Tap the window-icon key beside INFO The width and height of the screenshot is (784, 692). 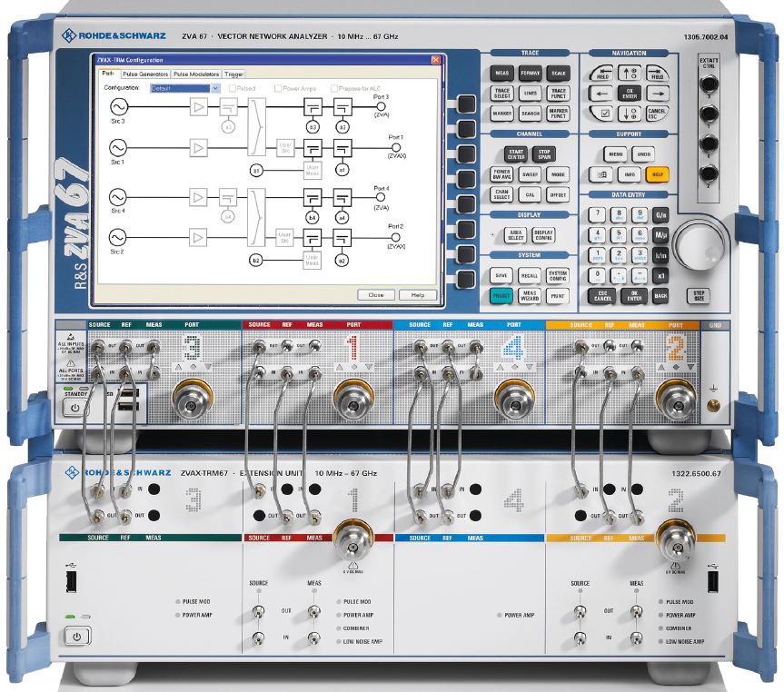(601, 174)
